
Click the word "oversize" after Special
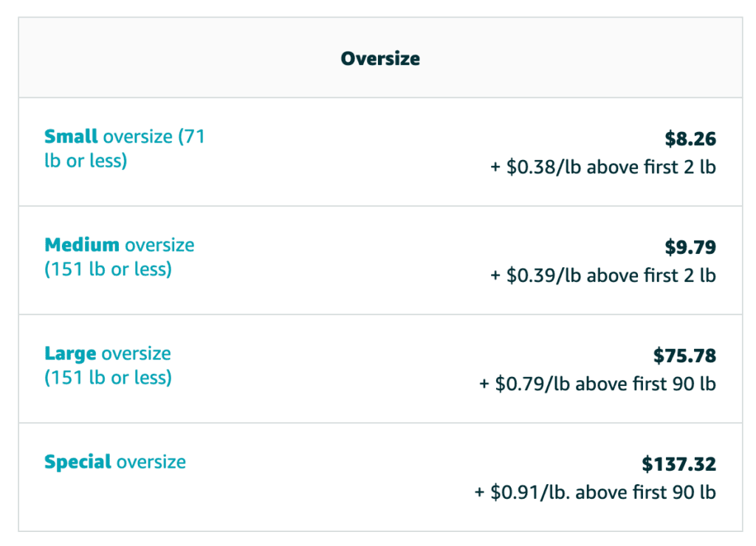point(151,462)
